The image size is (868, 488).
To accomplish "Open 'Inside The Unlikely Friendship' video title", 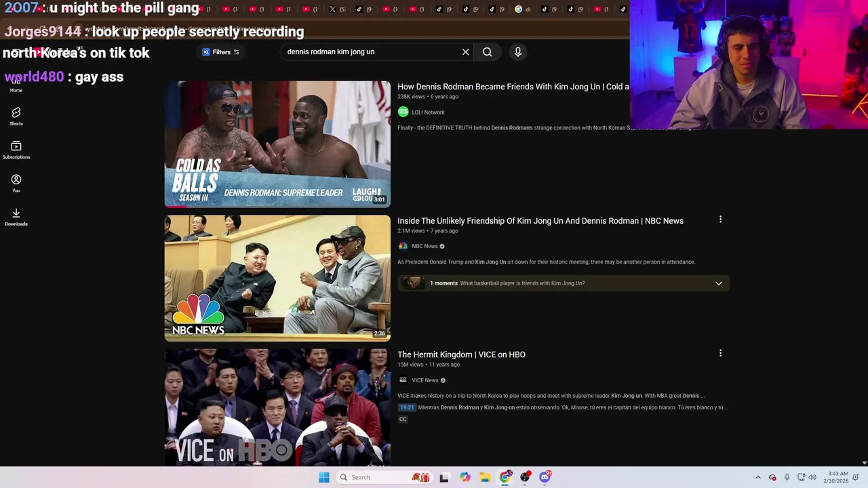I will pos(540,221).
